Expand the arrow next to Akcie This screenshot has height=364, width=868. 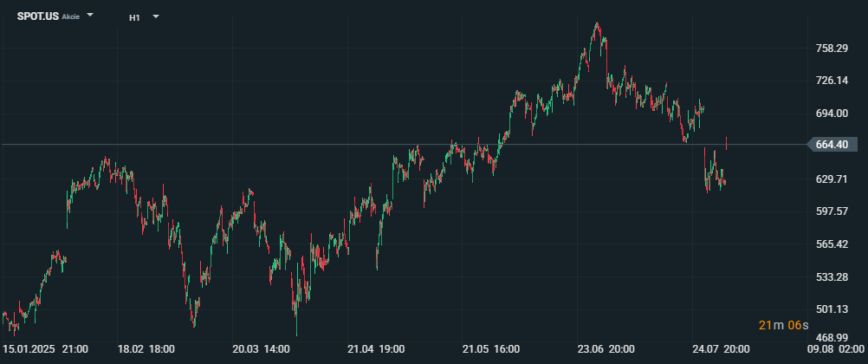tap(90, 16)
